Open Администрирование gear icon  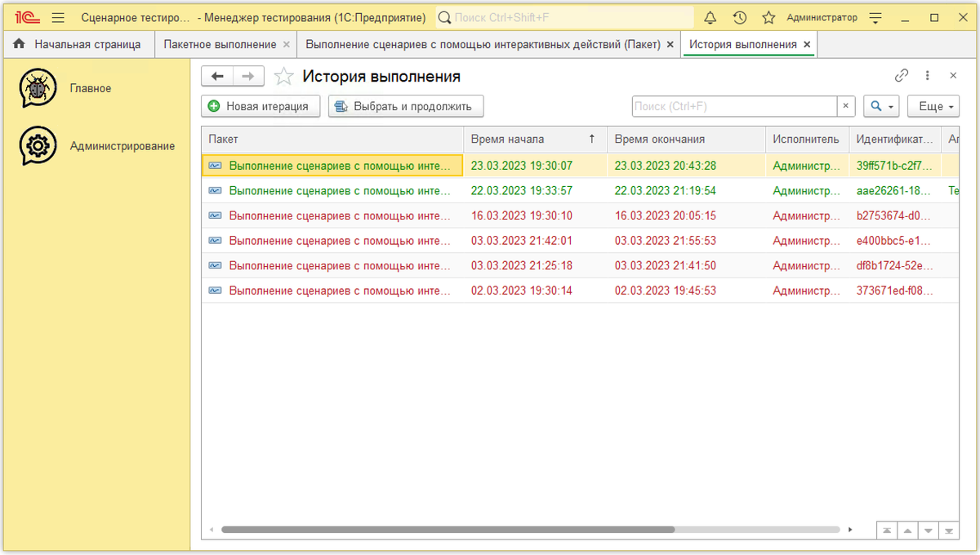tap(38, 146)
